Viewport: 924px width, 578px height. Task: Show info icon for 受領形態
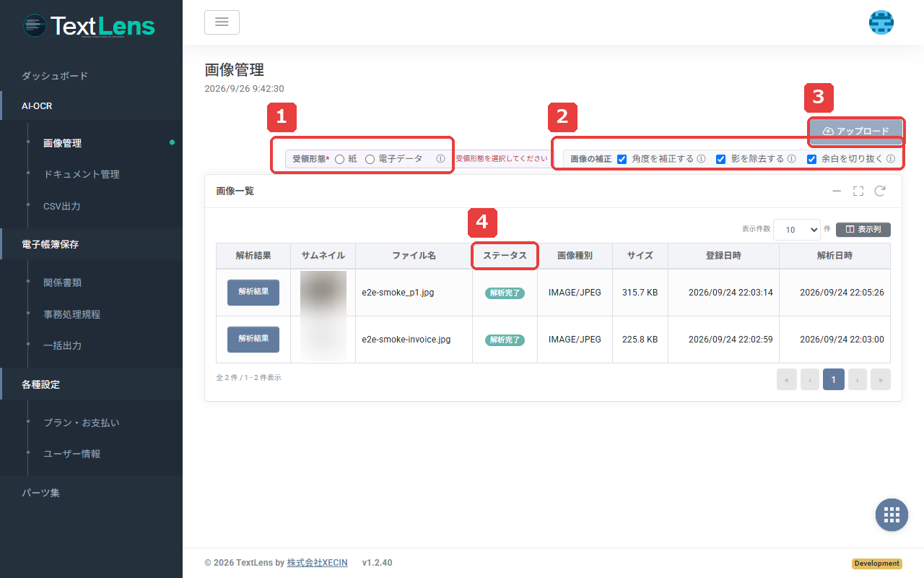440,159
